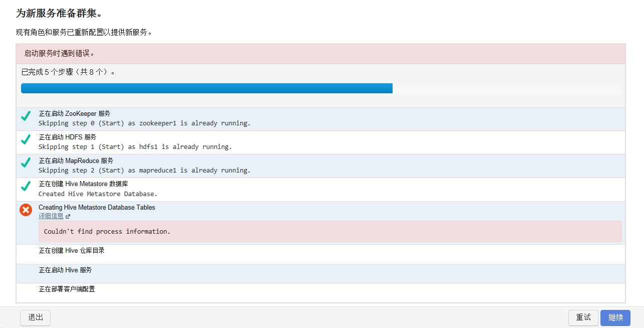Click step title 正在启动 ZooKeeper 服务

tap(75, 113)
